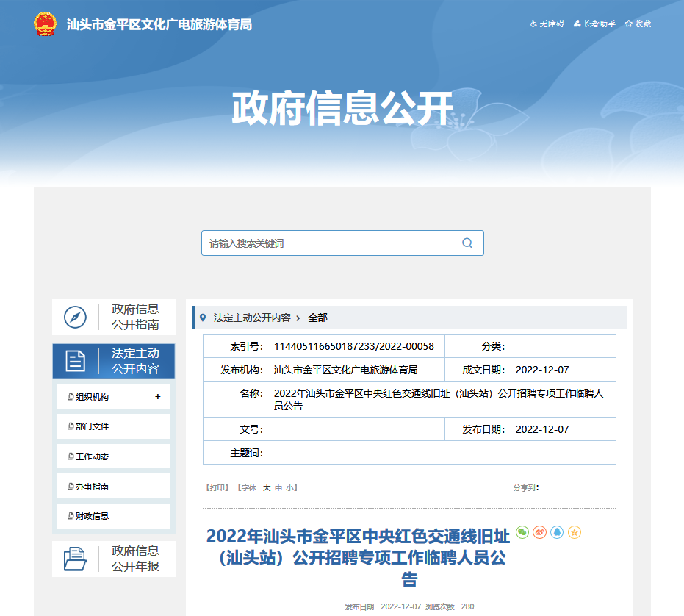684x616 pixels.
Task: Click the 长者助手 icon
Action: click(577, 24)
